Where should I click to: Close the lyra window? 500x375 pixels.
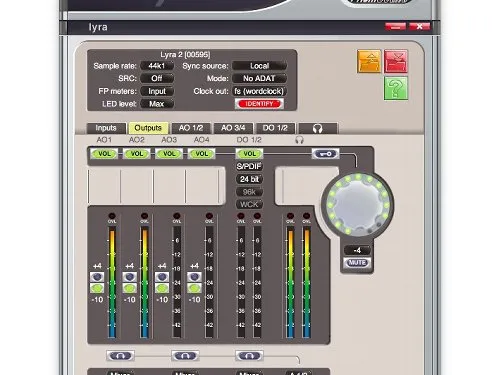tap(419, 27)
